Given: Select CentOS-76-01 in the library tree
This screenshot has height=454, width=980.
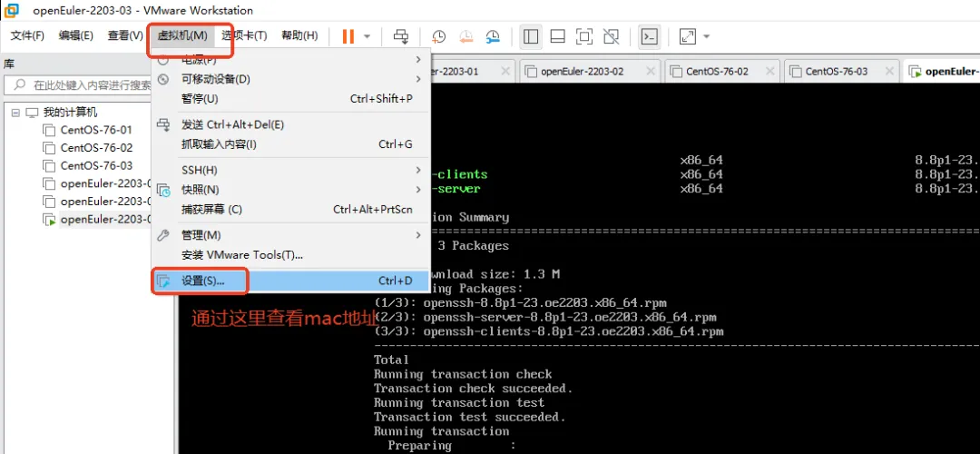Looking at the screenshot, I should (95, 130).
